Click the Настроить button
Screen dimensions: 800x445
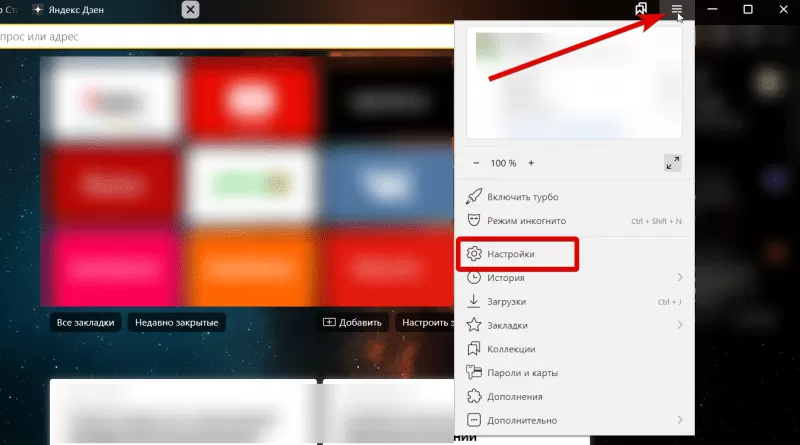tap(424, 323)
